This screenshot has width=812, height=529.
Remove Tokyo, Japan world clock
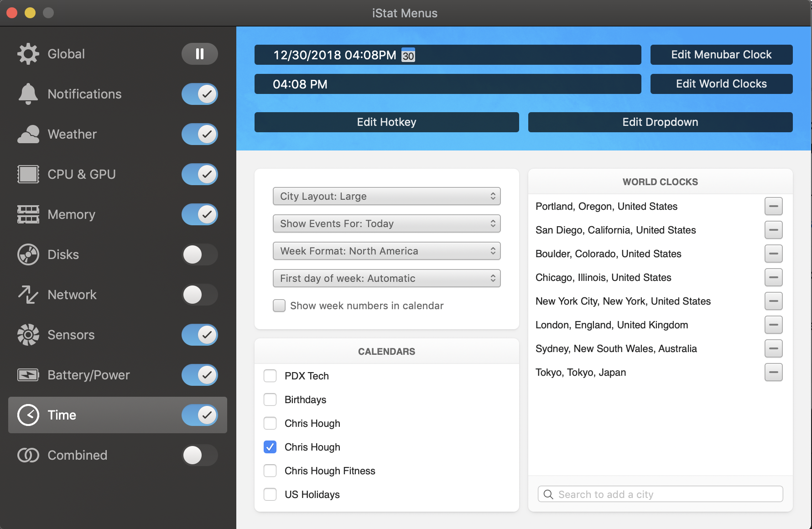pyautogui.click(x=774, y=372)
